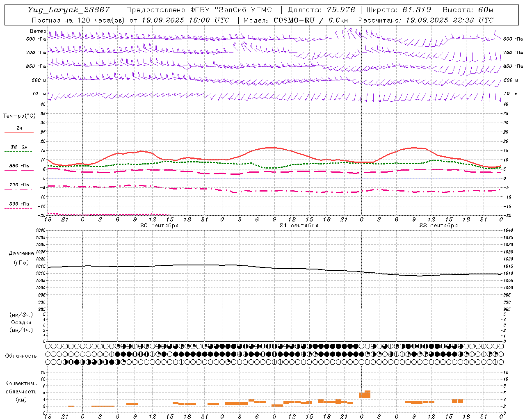
Task: Click the Конвективн. облачность panel label
Action: pos(21,391)
